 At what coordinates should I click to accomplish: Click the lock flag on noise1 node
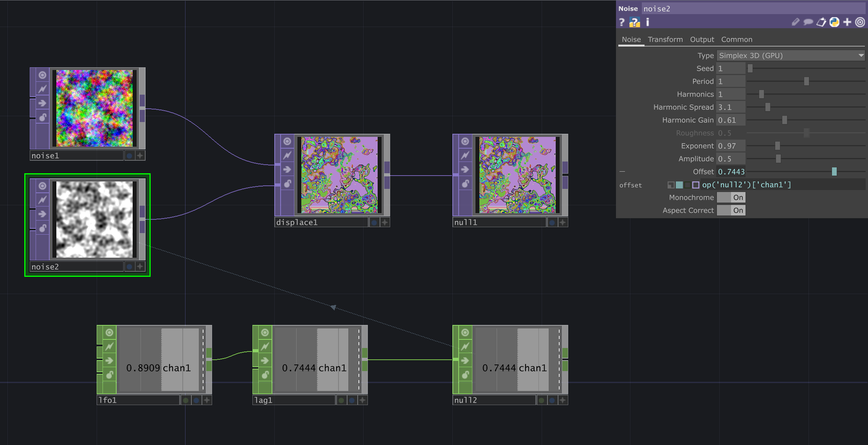click(42, 117)
